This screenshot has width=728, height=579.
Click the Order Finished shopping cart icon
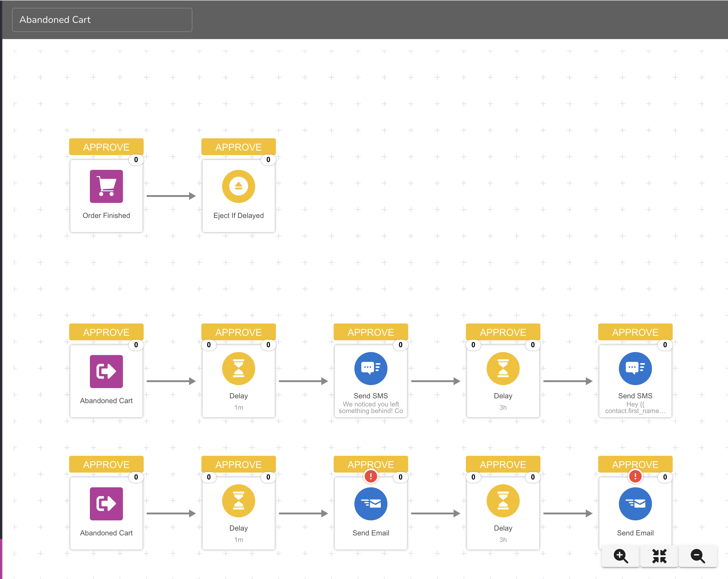pyautogui.click(x=106, y=186)
